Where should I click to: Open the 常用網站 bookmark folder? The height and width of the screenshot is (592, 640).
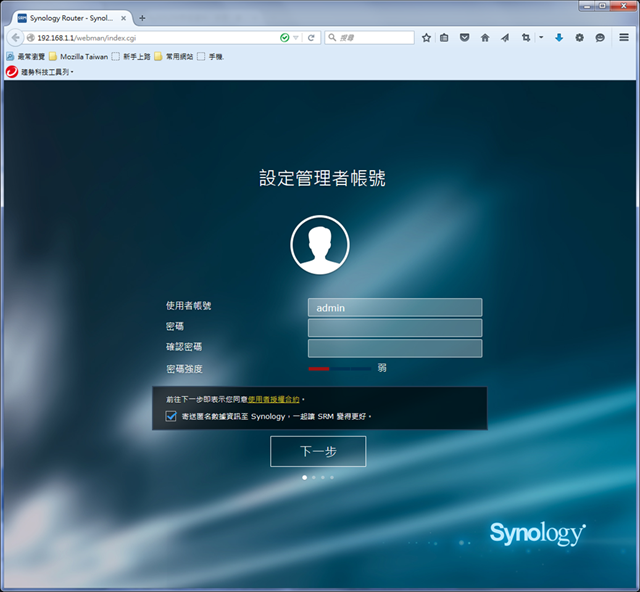tap(174, 56)
